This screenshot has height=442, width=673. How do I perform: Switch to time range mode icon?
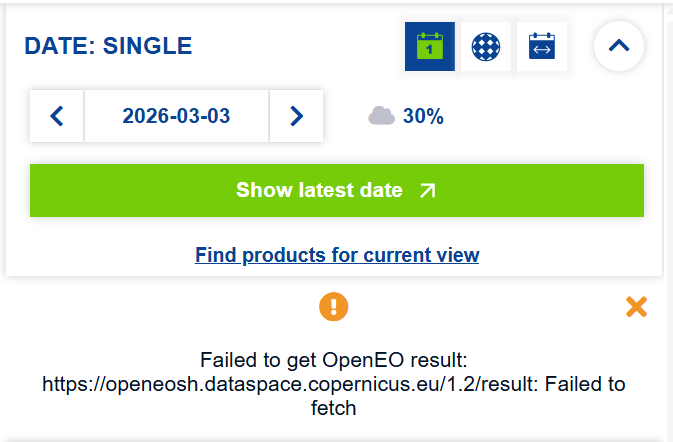(x=542, y=47)
